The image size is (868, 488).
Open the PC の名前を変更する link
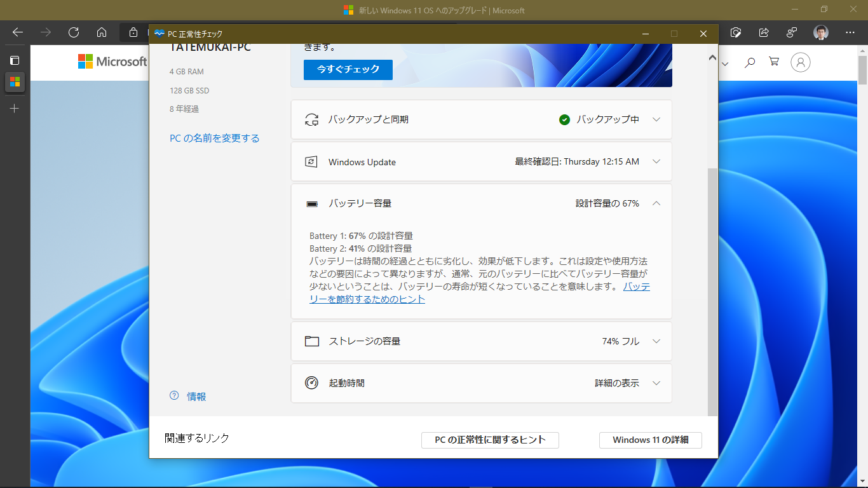point(214,138)
